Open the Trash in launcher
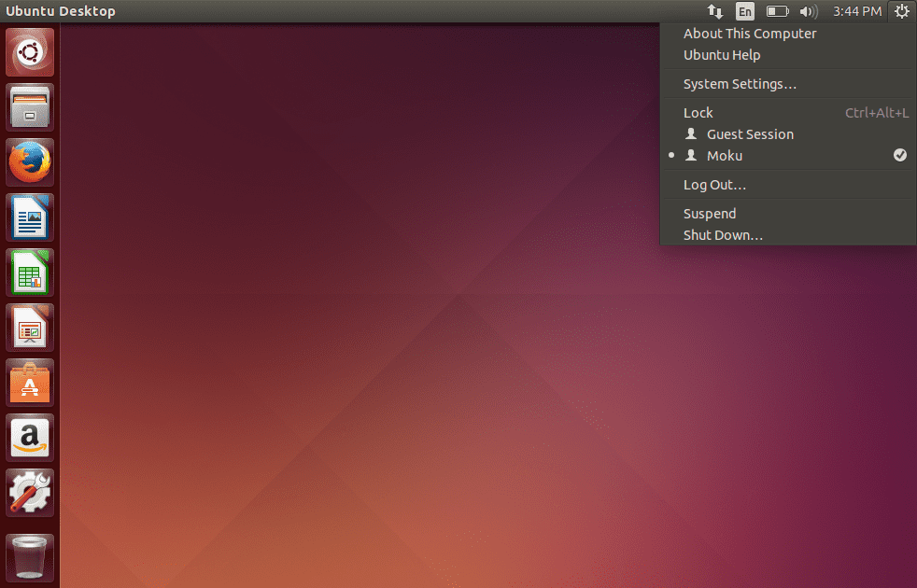917x588 pixels. 30,558
